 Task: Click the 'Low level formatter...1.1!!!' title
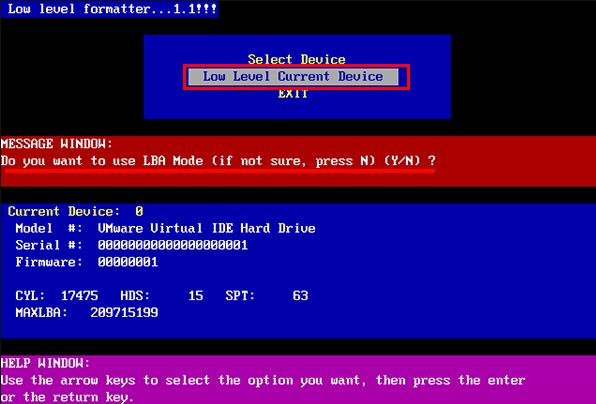coord(112,9)
